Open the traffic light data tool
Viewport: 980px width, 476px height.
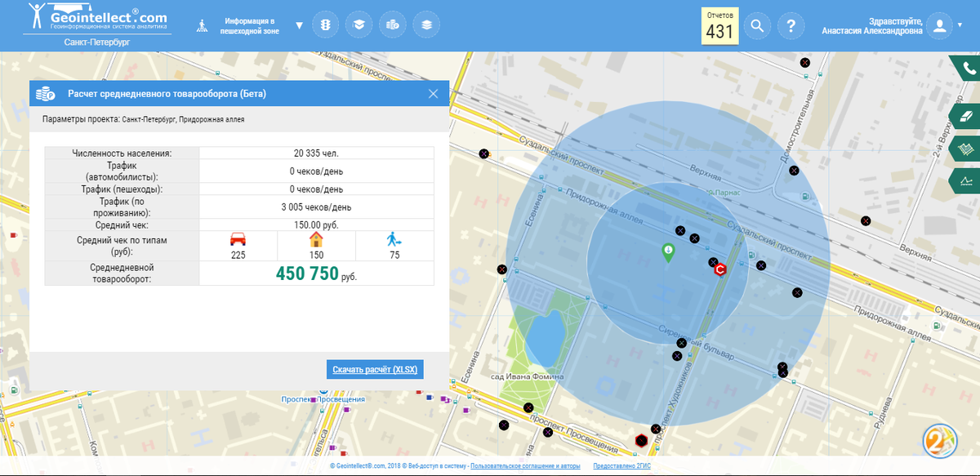325,25
